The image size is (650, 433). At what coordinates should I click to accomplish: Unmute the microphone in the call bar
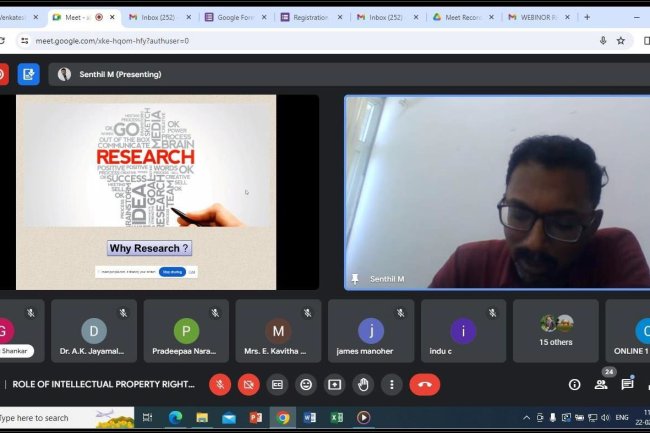[x=220, y=384]
